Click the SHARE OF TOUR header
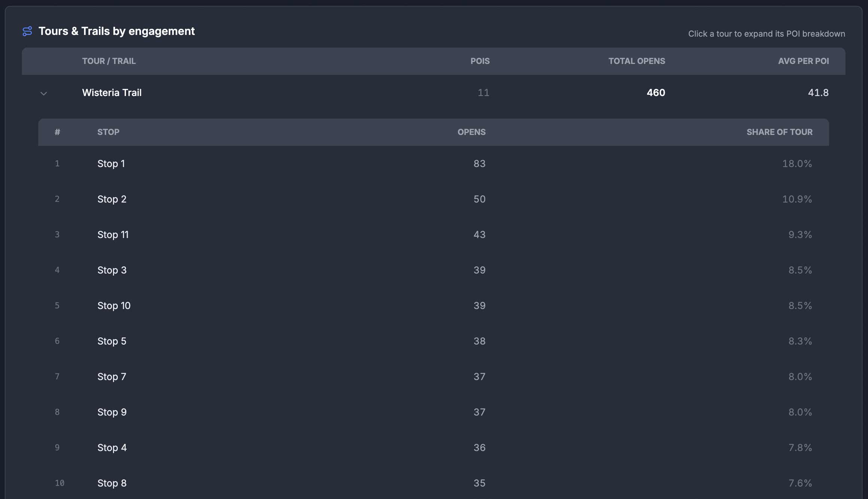The width and height of the screenshot is (868, 499). point(779,132)
